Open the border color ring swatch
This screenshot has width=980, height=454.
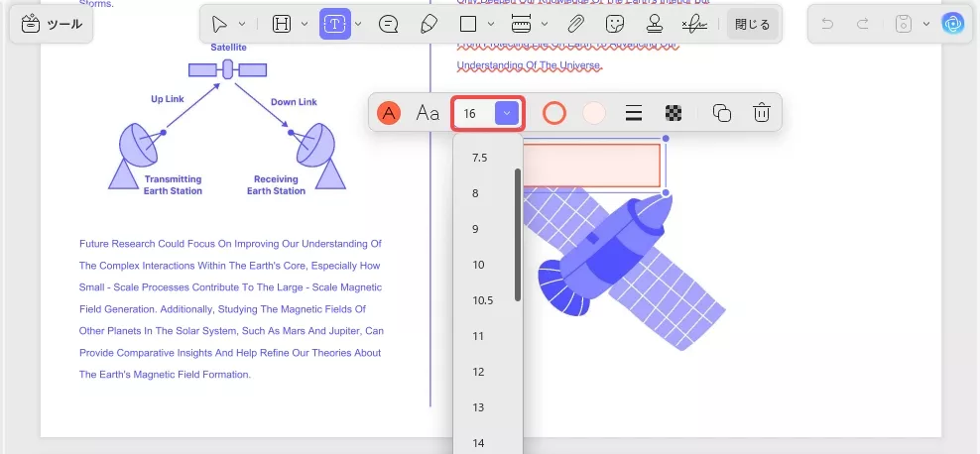pyautogui.click(x=553, y=113)
